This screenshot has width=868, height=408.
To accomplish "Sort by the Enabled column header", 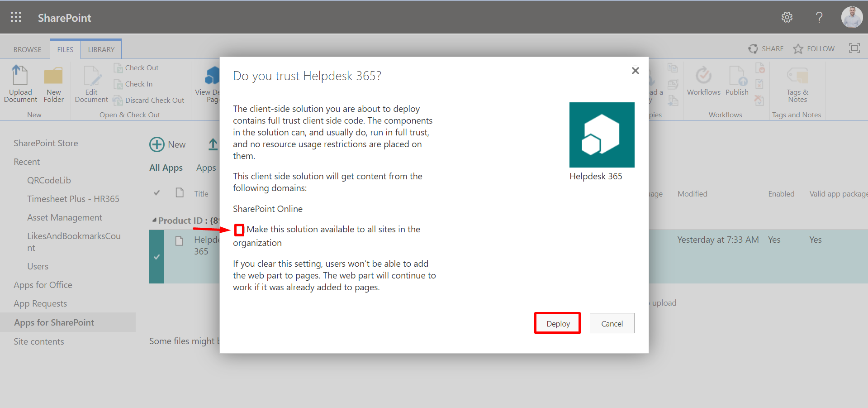I will 781,194.
